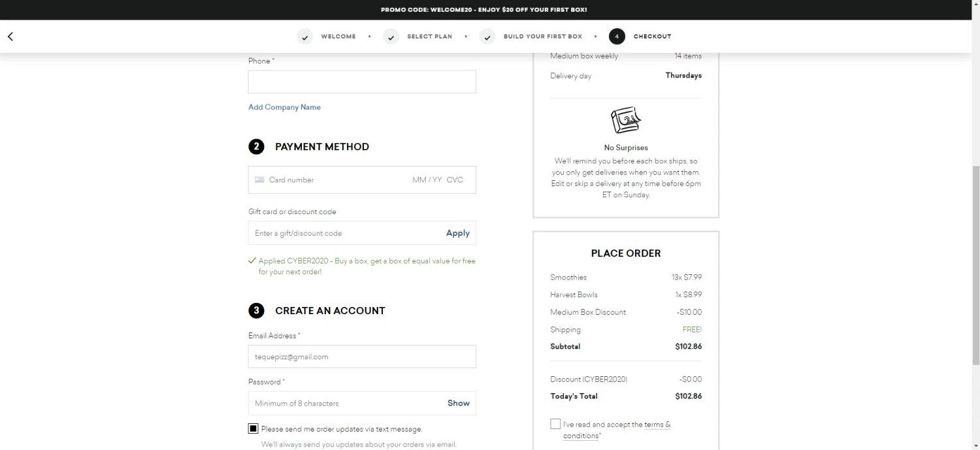Focus the Phone input field
The width and height of the screenshot is (980, 450).
362,82
